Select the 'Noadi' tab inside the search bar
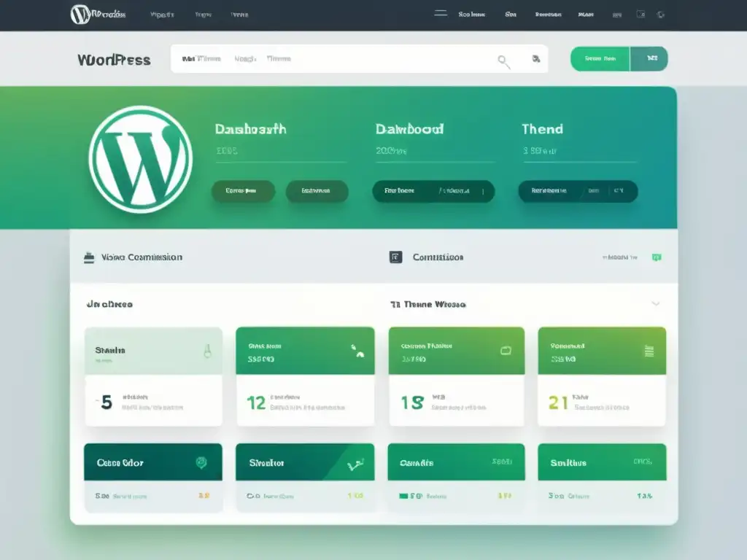Screen dimensions: 747x560 click(x=245, y=58)
